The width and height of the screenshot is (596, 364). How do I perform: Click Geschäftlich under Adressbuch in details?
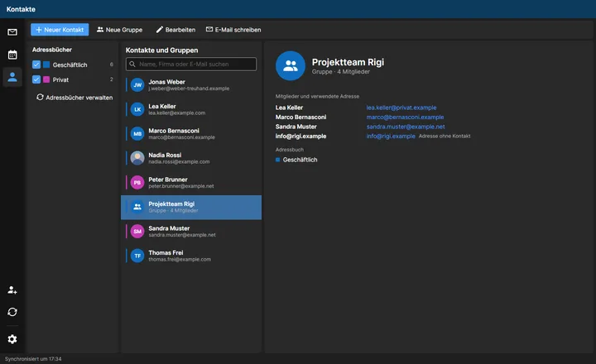point(300,160)
